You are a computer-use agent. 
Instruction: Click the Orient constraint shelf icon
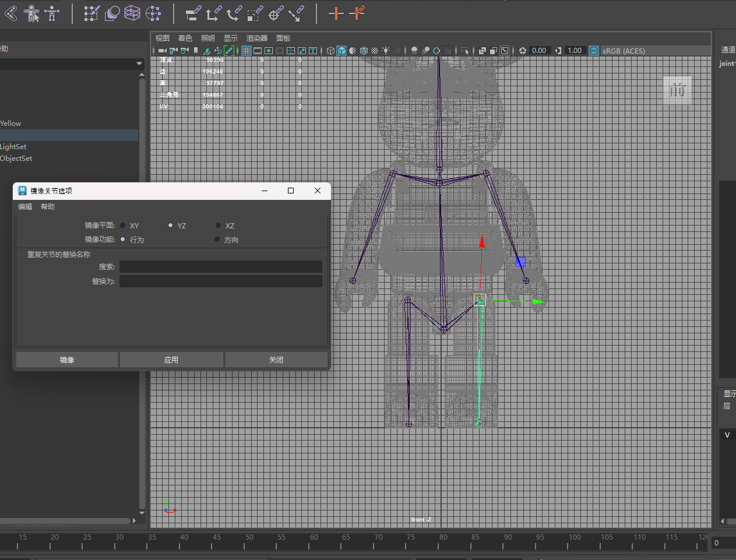point(234,13)
